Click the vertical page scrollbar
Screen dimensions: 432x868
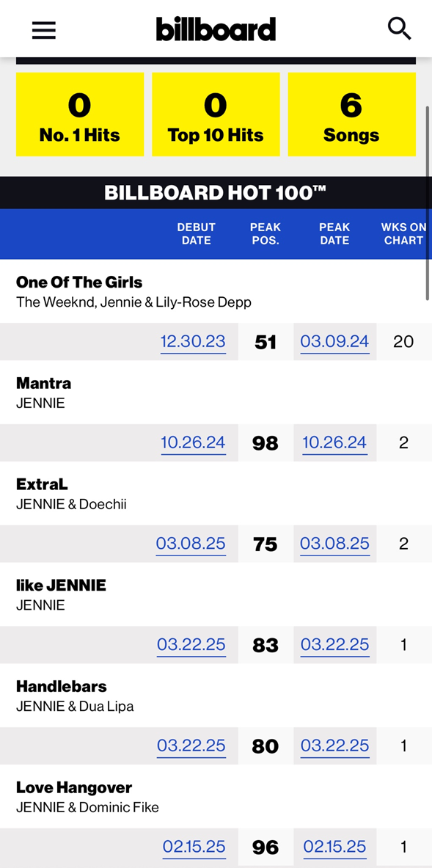(x=428, y=202)
